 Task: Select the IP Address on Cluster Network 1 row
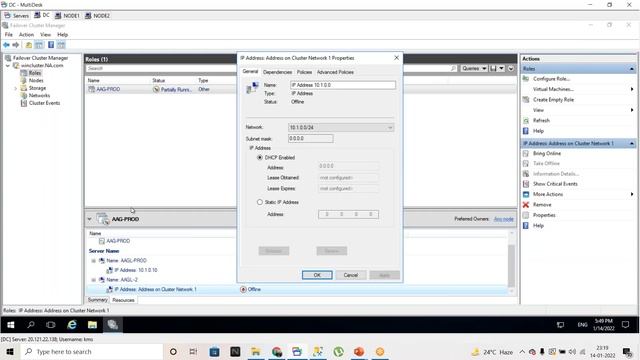tap(297, 289)
